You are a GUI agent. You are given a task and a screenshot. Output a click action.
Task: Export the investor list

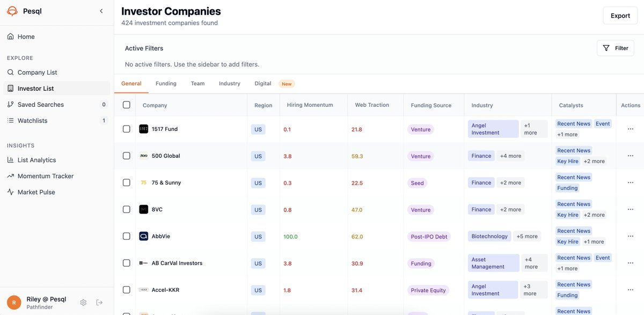pyautogui.click(x=620, y=16)
